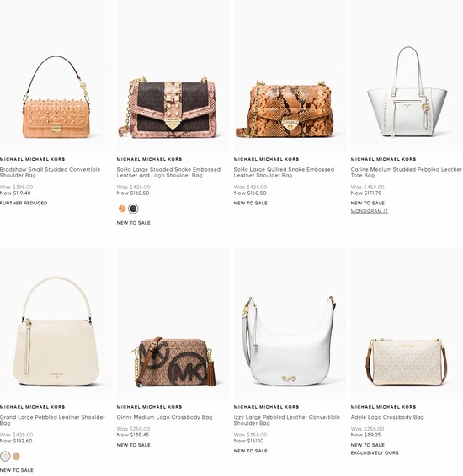Open Bradshaw Small Studded Convertible Shoulder Bag title
This screenshot has width=463, height=476.
(51, 172)
